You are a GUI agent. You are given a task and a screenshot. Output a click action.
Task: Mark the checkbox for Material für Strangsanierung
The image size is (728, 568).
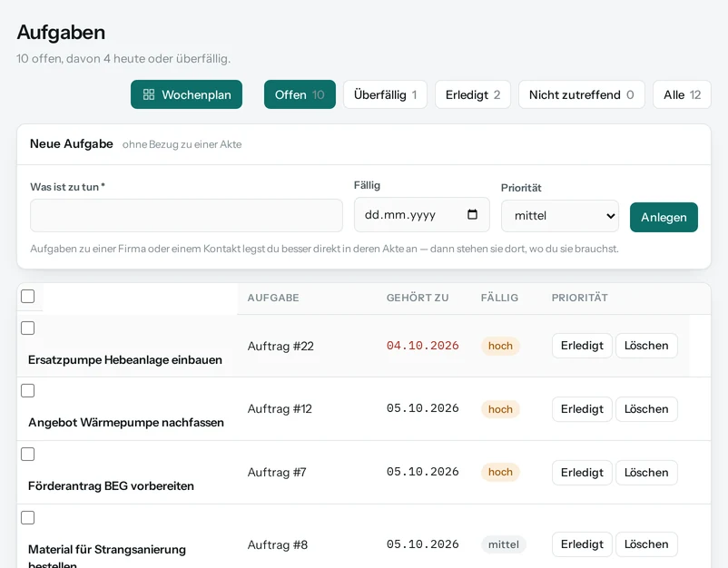coord(28,517)
